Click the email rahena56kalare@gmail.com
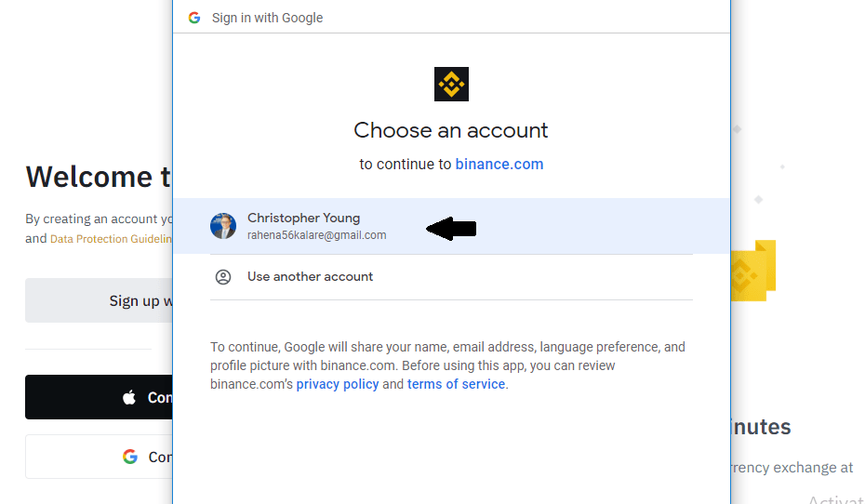Image resolution: width=865 pixels, height=504 pixels. coord(316,235)
